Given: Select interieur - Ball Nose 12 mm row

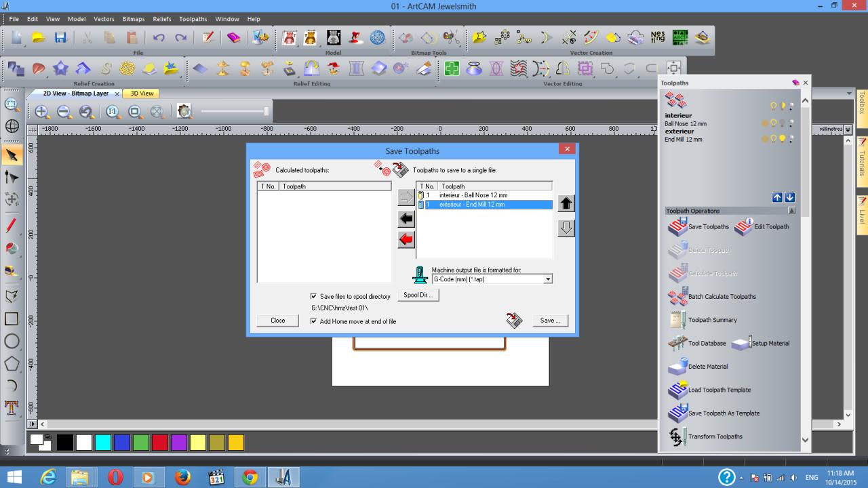Looking at the screenshot, I should pyautogui.click(x=485, y=195).
